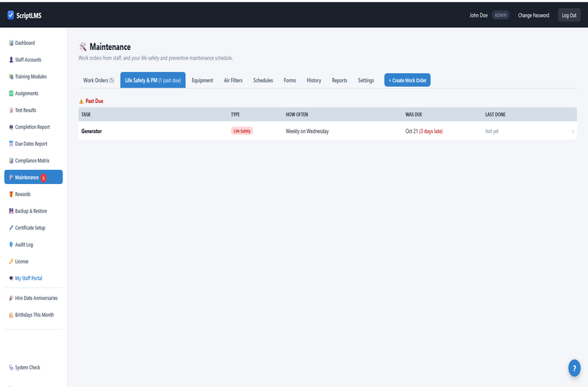This screenshot has height=387, width=588.
Task: Click the TYPE column header
Action: pyautogui.click(x=235, y=115)
